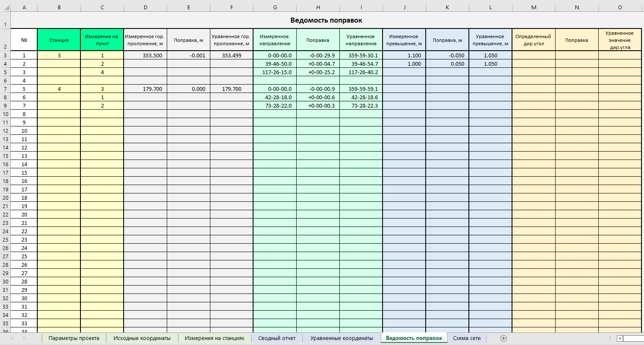Select column G header

(275, 8)
